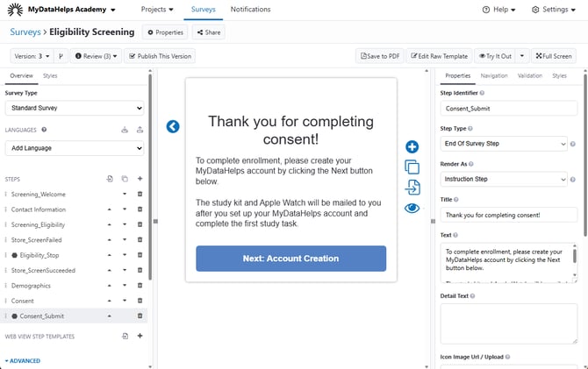
Task: Click the import step icon beside preview
Action: [412, 188]
